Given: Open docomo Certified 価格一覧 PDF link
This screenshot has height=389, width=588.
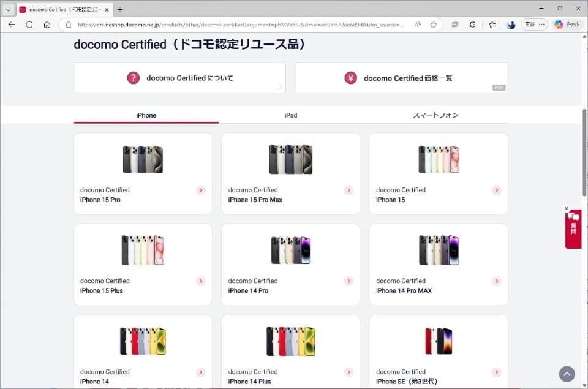Looking at the screenshot, I should click(x=402, y=78).
